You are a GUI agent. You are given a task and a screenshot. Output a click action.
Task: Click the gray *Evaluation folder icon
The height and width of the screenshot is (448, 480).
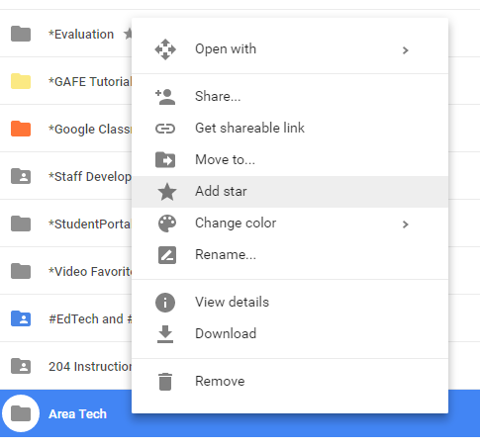[x=21, y=34]
